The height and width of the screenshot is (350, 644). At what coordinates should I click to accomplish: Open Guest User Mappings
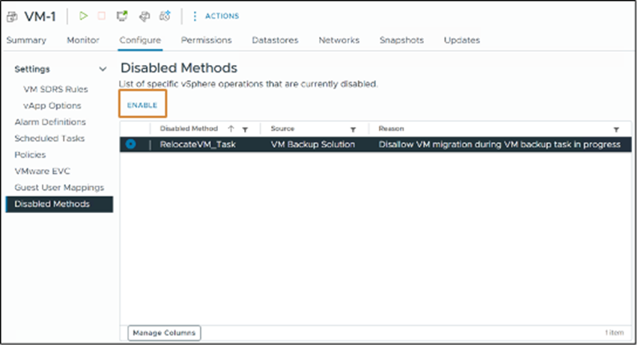click(59, 188)
